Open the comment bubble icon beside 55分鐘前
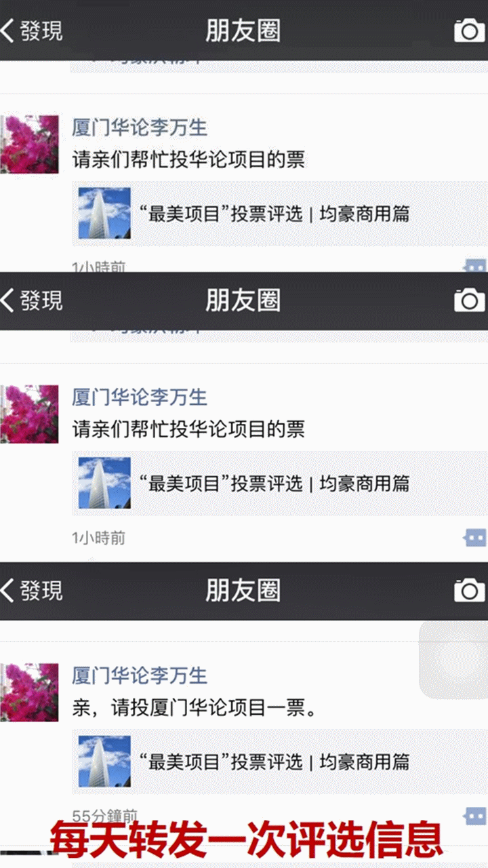488x868 pixels. (x=474, y=816)
